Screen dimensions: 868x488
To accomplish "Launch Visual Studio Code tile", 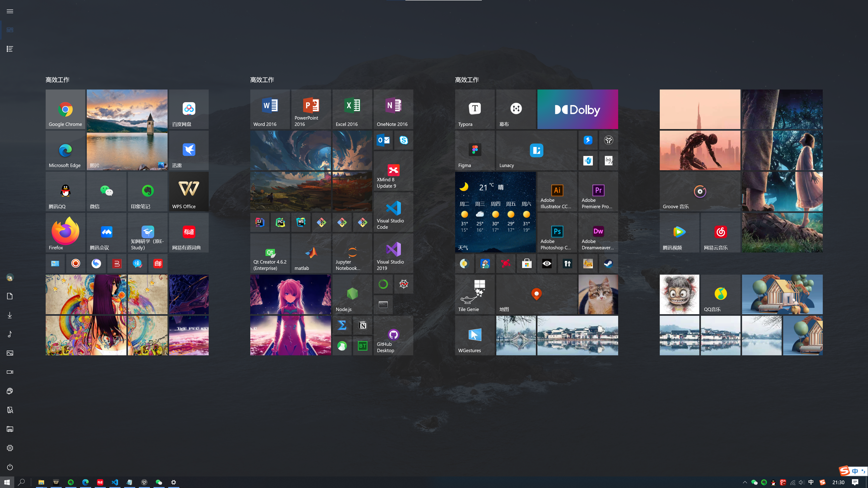I will pos(393,212).
